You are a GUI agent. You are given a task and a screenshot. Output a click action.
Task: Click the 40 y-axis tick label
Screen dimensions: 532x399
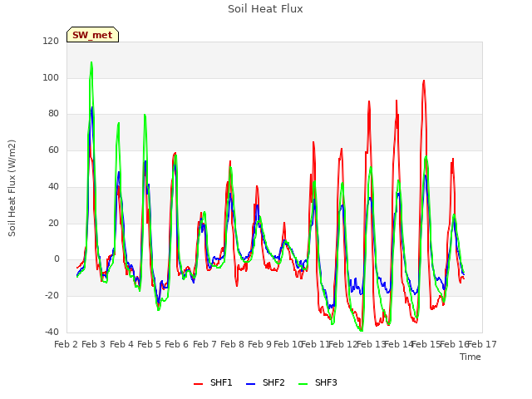point(53,186)
